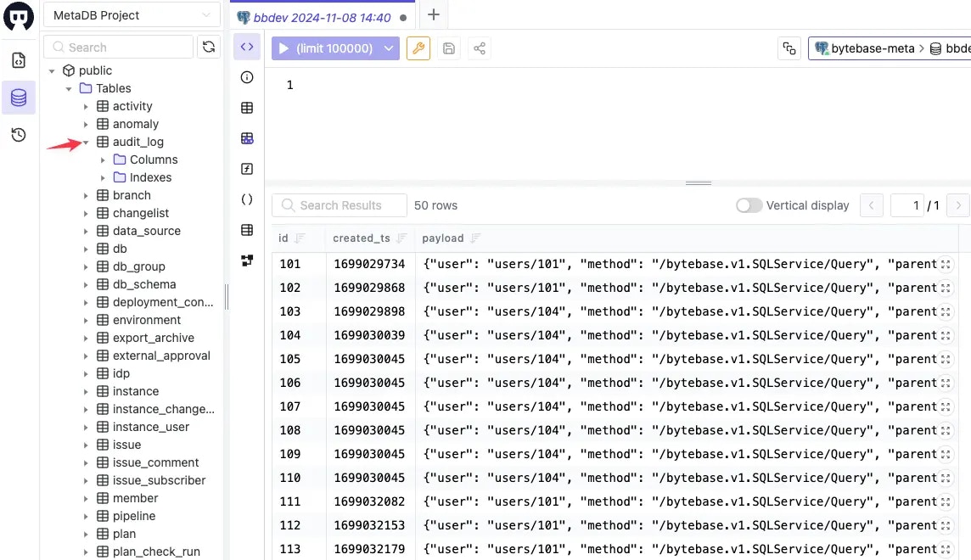Open the run limit dropdown chevron

tap(389, 48)
